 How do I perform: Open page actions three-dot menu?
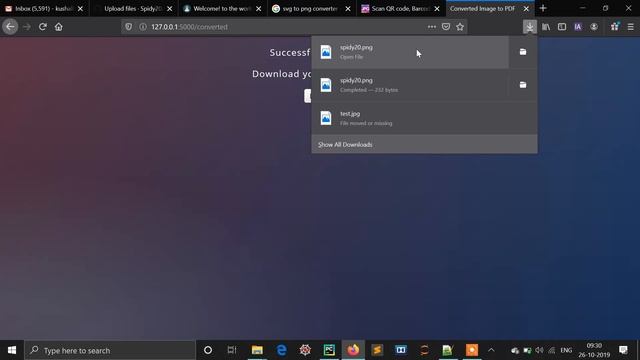(432, 27)
